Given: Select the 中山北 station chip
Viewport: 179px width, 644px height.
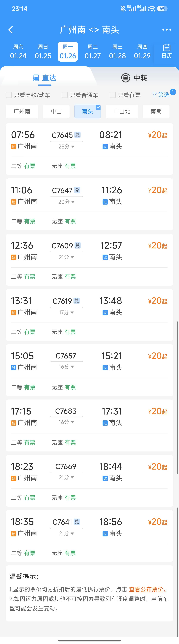Looking at the screenshot, I should click(x=122, y=112).
